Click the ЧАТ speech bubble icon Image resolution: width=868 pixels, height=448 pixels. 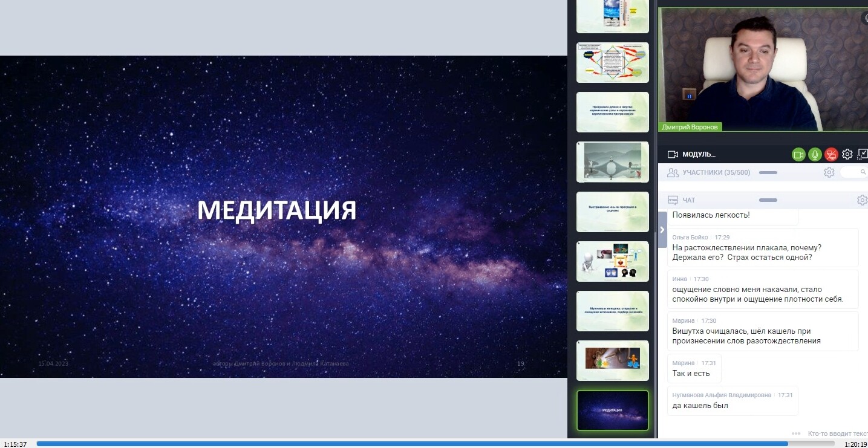coord(673,200)
